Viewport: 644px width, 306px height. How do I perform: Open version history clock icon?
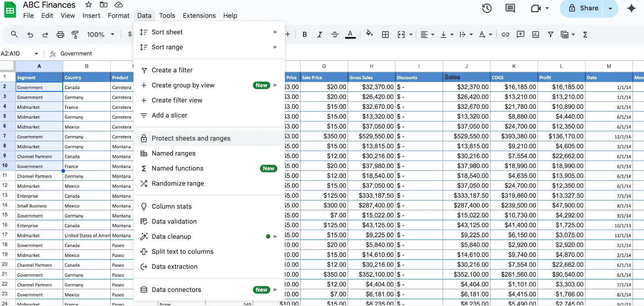point(487,8)
